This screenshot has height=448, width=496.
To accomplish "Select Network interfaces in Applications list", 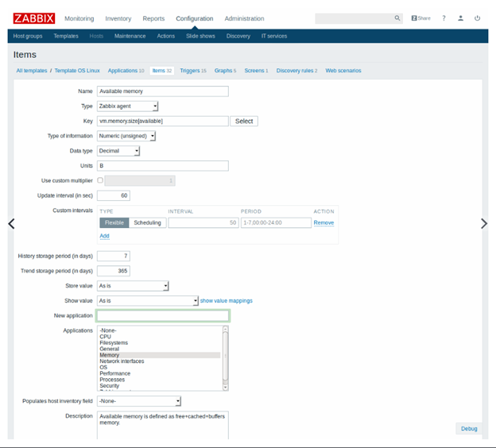I will (160, 361).
